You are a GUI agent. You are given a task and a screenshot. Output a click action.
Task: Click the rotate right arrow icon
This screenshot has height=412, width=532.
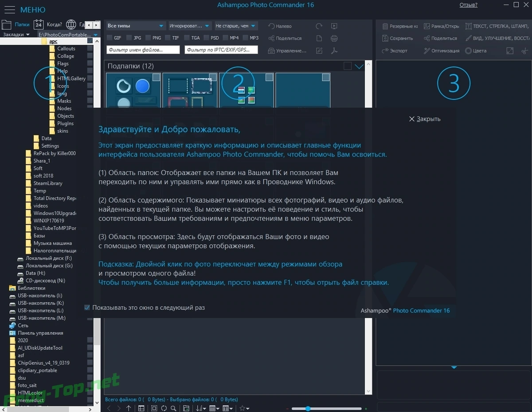[x=319, y=26]
